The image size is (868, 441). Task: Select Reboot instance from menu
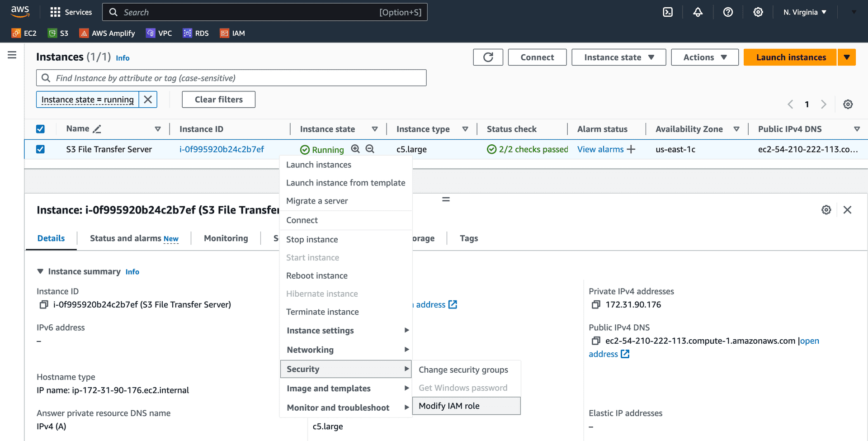[x=346, y=275]
